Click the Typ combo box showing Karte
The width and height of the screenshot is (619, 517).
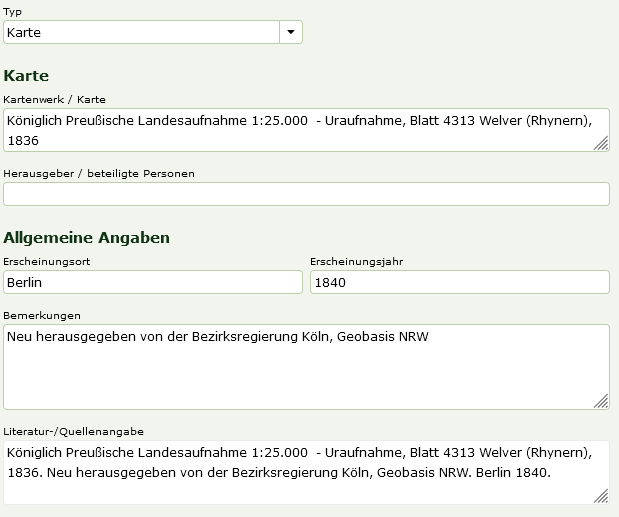[x=153, y=32]
